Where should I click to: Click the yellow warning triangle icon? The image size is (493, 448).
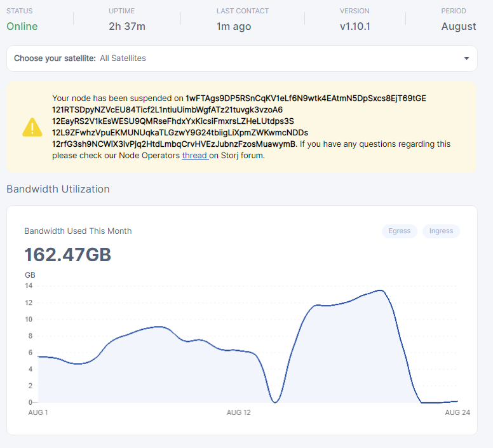click(32, 127)
